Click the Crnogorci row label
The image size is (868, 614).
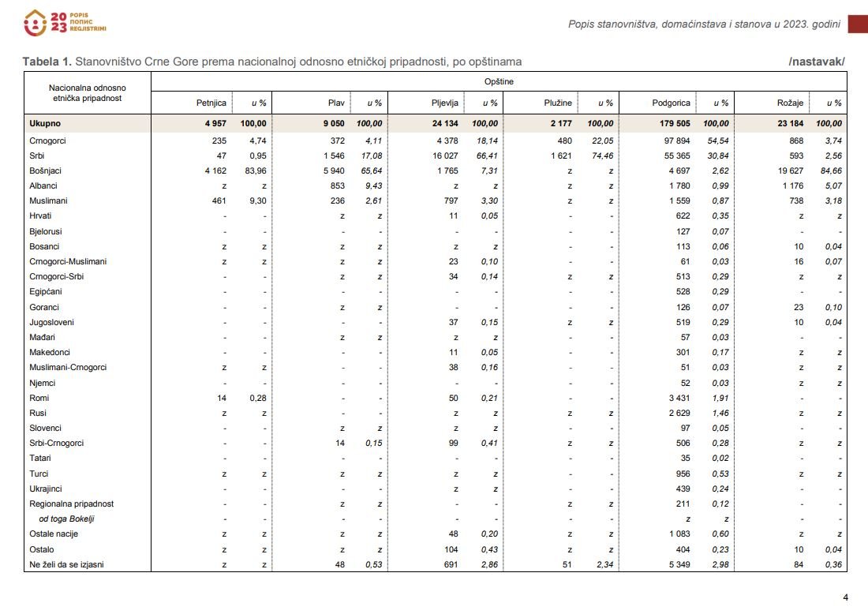point(47,140)
